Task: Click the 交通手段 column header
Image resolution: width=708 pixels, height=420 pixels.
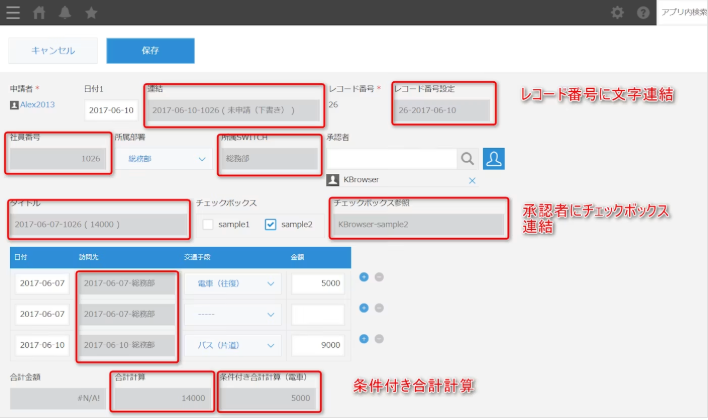Action: coord(197,257)
